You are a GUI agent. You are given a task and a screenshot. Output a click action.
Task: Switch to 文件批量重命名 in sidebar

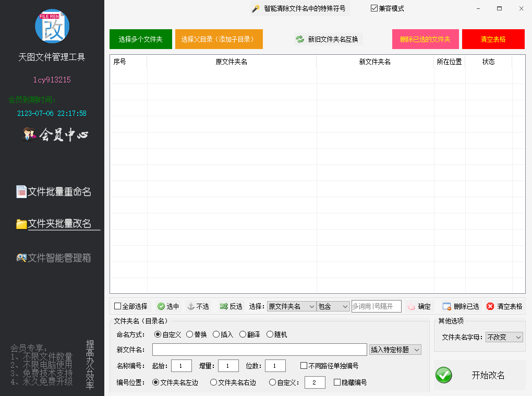click(x=54, y=192)
